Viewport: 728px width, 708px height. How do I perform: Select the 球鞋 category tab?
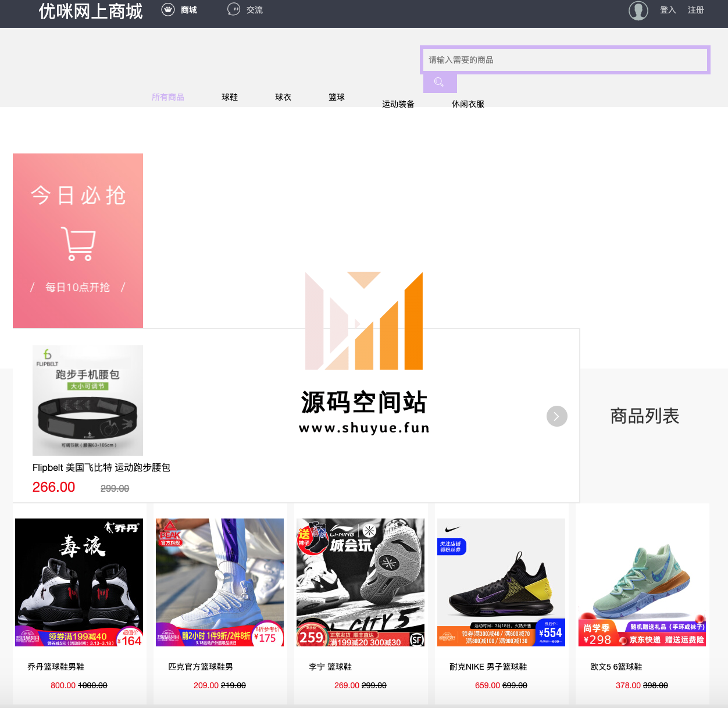[x=230, y=97]
